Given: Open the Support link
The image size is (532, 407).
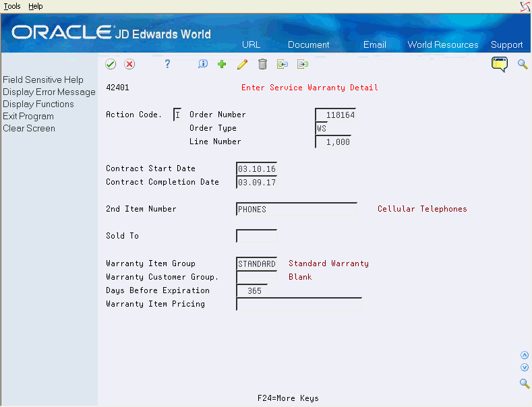Looking at the screenshot, I should tap(506, 44).
